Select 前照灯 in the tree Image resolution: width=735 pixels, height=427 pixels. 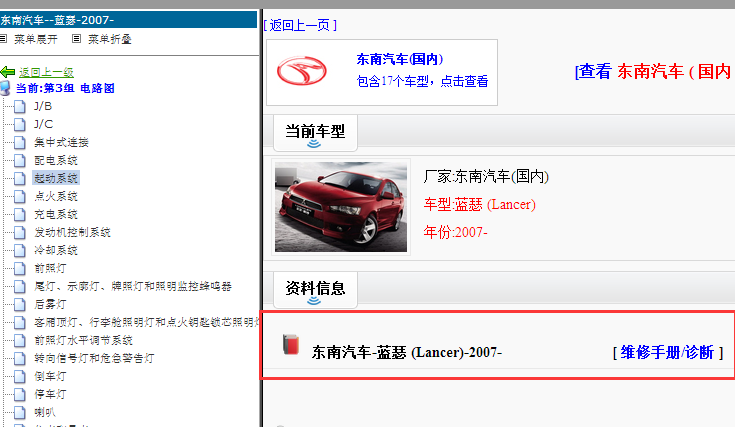click(x=50, y=268)
